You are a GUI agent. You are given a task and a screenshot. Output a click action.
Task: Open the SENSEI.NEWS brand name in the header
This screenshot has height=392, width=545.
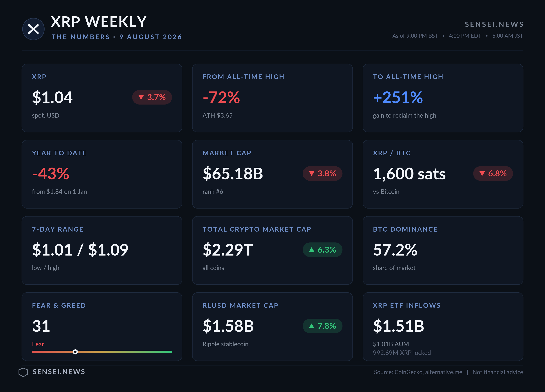coord(494,24)
